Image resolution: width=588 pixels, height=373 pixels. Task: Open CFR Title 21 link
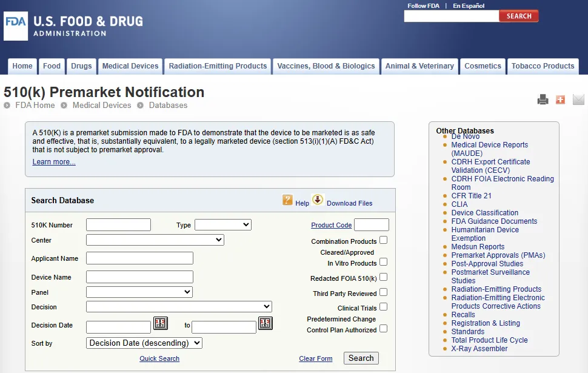(471, 196)
